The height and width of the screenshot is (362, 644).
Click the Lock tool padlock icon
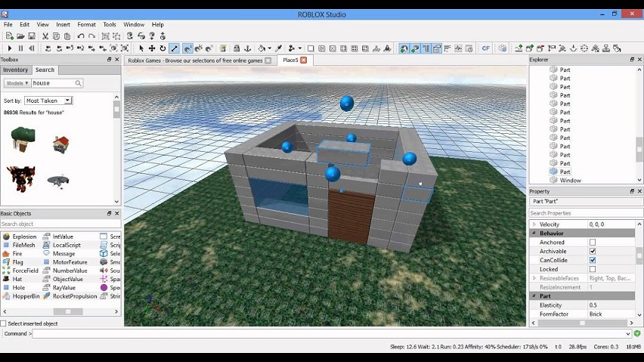point(237,48)
